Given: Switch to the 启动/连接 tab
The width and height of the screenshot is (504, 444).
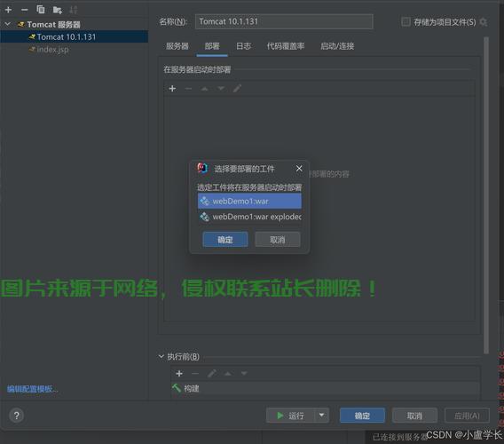Looking at the screenshot, I should point(337,46).
